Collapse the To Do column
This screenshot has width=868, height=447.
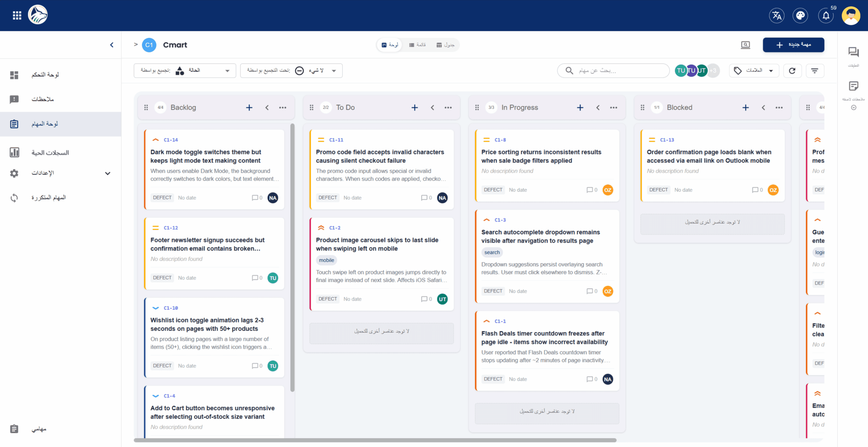pos(432,107)
